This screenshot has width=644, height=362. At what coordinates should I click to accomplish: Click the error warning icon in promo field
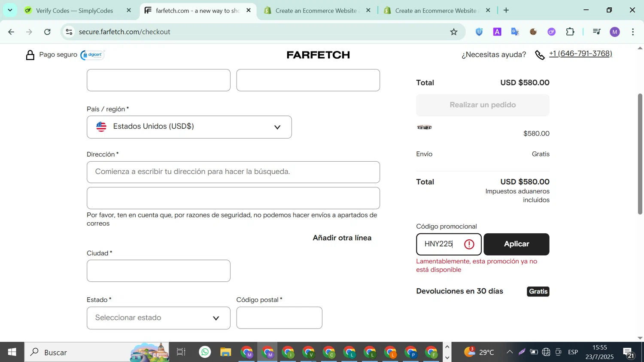click(469, 244)
